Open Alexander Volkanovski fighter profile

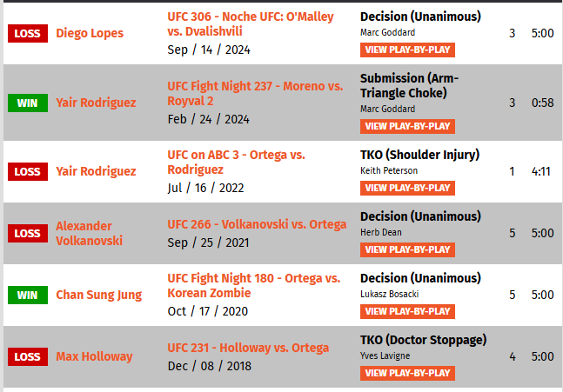[x=89, y=233]
